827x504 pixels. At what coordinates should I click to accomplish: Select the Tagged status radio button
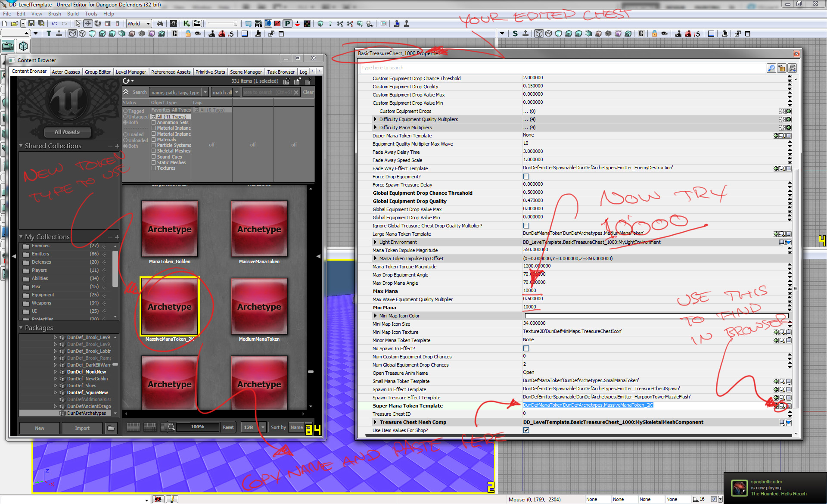coord(125,111)
